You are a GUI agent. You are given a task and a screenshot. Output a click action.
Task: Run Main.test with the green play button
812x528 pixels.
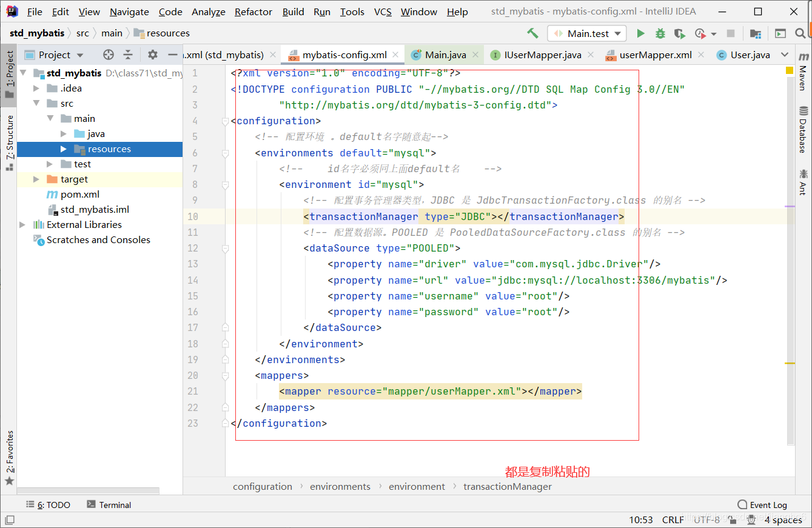(640, 33)
